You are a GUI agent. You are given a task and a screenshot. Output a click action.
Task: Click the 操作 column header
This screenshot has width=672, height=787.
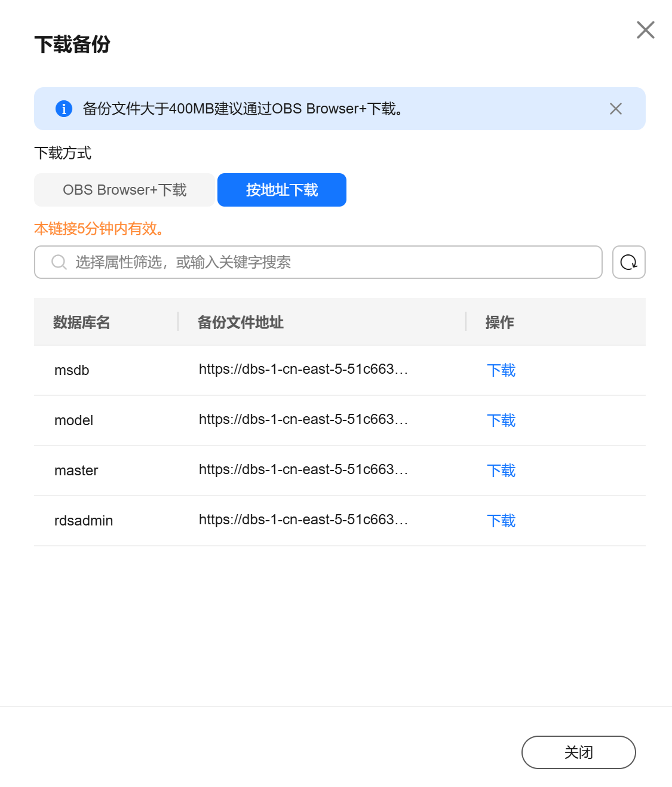(500, 322)
